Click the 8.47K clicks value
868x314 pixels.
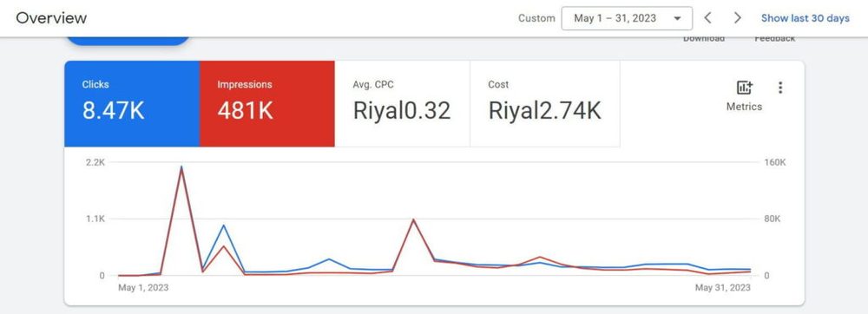pos(114,110)
